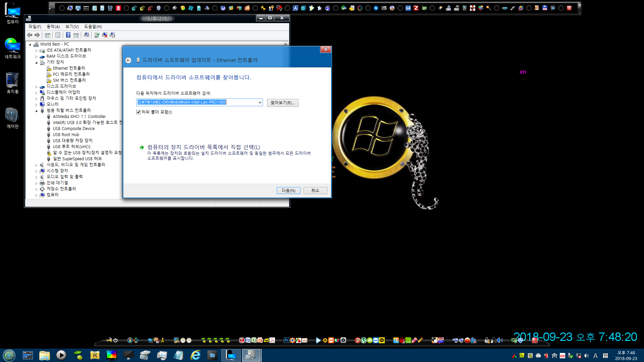
Task: Toggle the 하위 폴더 포함 checkbox
Action: tap(138, 112)
